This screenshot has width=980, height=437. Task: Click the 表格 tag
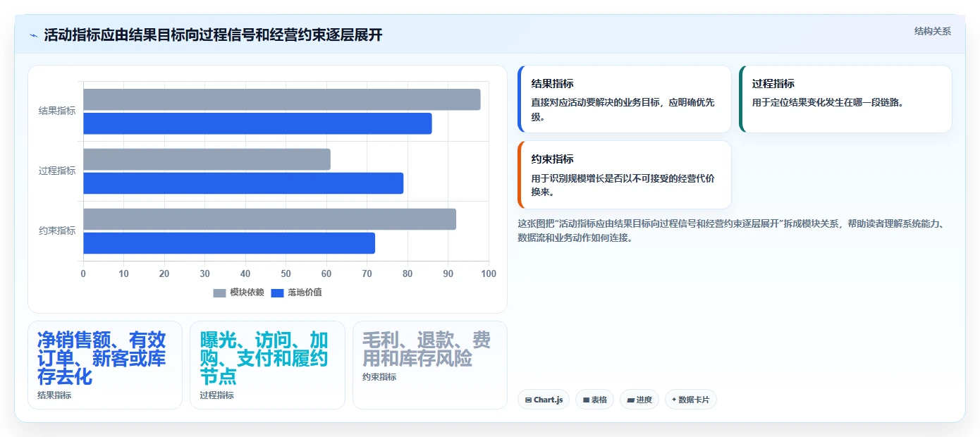(594, 400)
